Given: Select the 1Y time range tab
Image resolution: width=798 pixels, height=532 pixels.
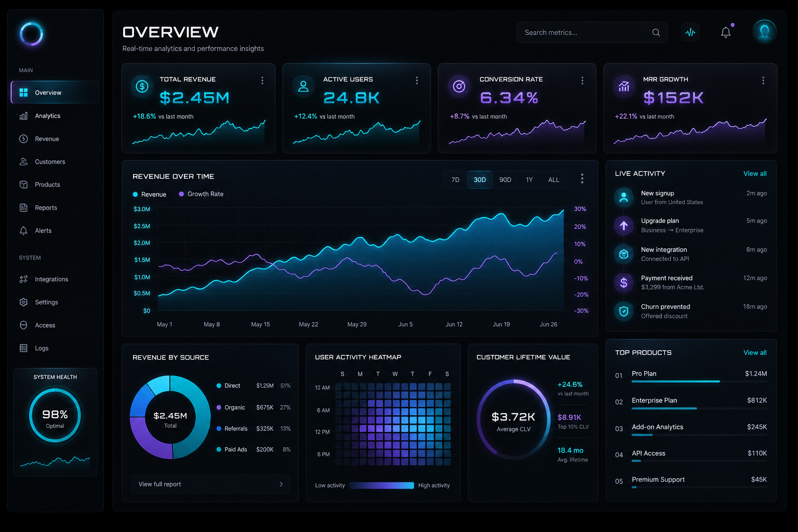Looking at the screenshot, I should [529, 180].
